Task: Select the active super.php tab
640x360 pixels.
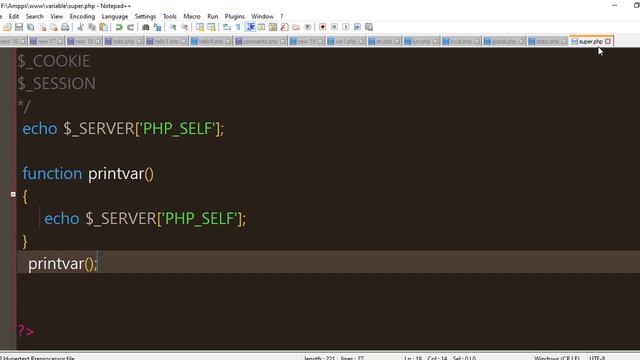Action: point(591,42)
